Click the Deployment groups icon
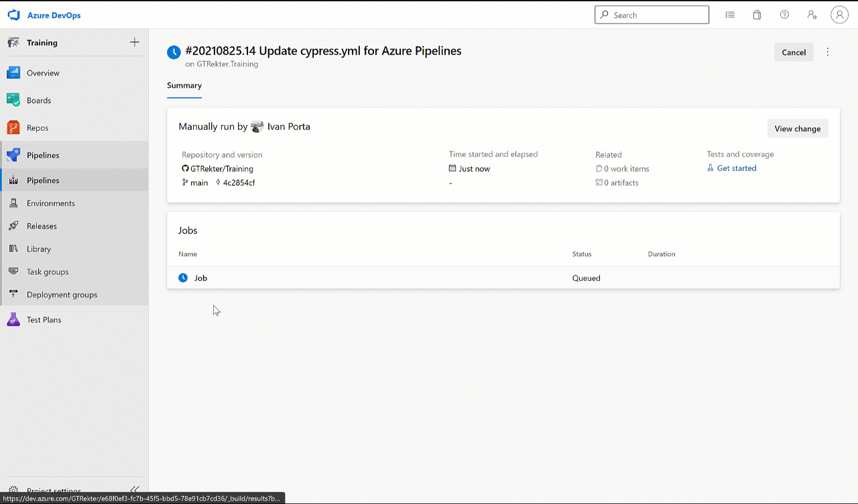This screenshot has height=504, width=858. tap(13, 294)
